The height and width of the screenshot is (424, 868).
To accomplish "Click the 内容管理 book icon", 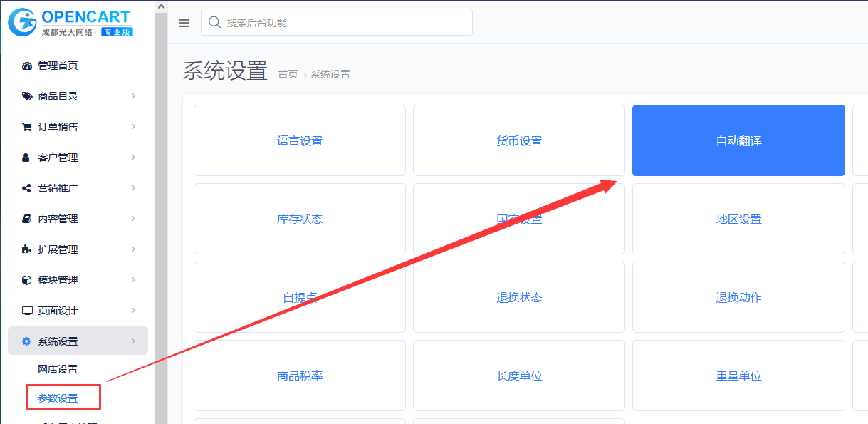I will click(x=27, y=219).
